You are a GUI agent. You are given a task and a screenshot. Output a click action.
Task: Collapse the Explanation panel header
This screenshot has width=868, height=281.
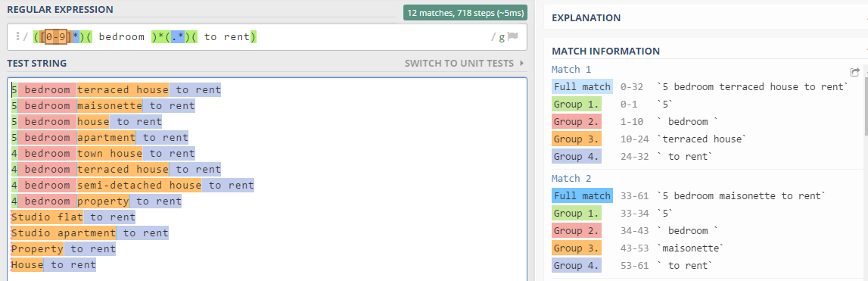coord(706,17)
